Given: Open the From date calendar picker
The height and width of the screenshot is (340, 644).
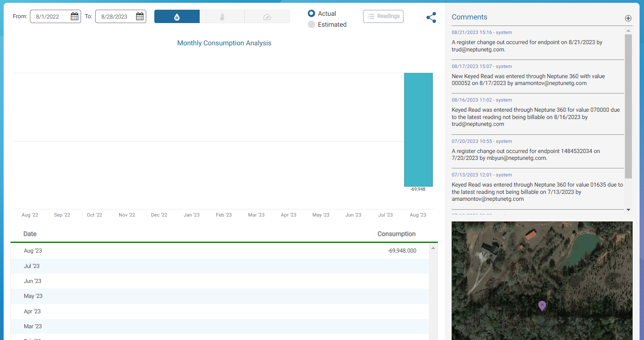Looking at the screenshot, I should pos(75,17).
